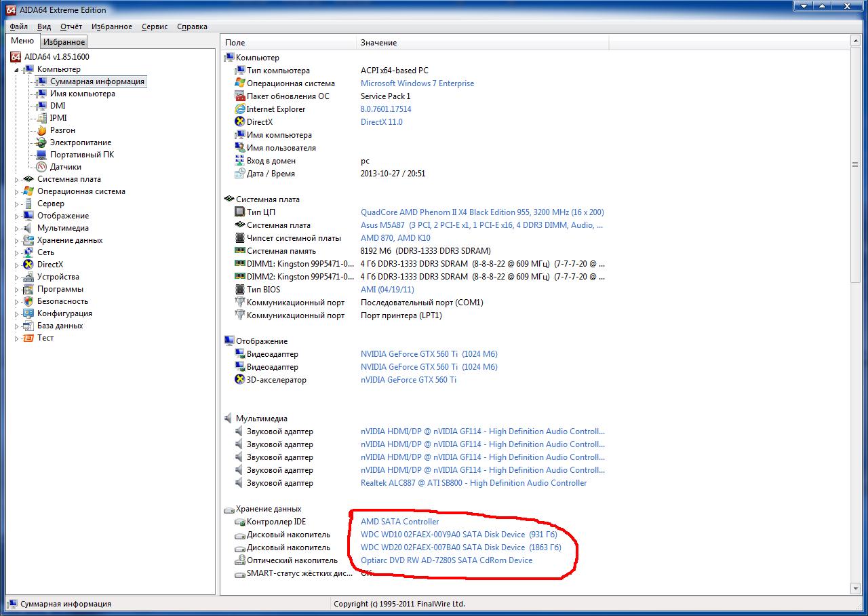The width and height of the screenshot is (868, 616).
Task: Switch to the Избранное tab
Action: coord(64,42)
